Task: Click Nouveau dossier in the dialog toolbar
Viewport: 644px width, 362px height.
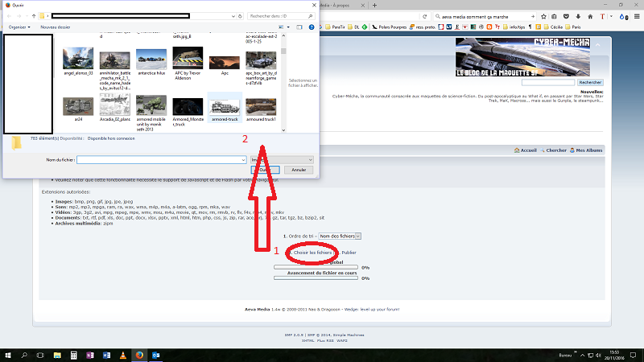Action: 56,27
